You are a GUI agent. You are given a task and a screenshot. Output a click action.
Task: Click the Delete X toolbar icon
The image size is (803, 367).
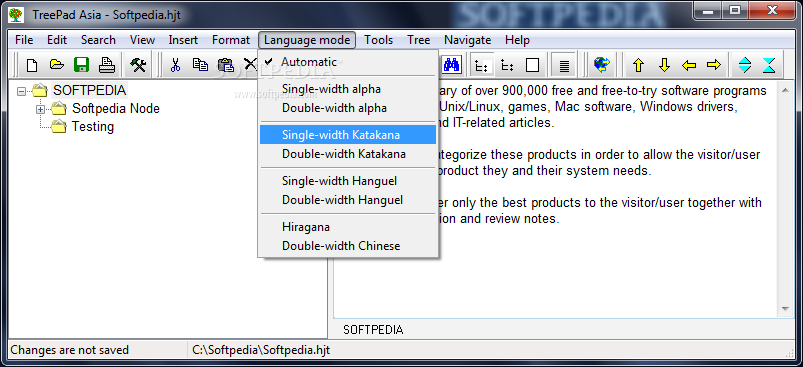[250, 64]
